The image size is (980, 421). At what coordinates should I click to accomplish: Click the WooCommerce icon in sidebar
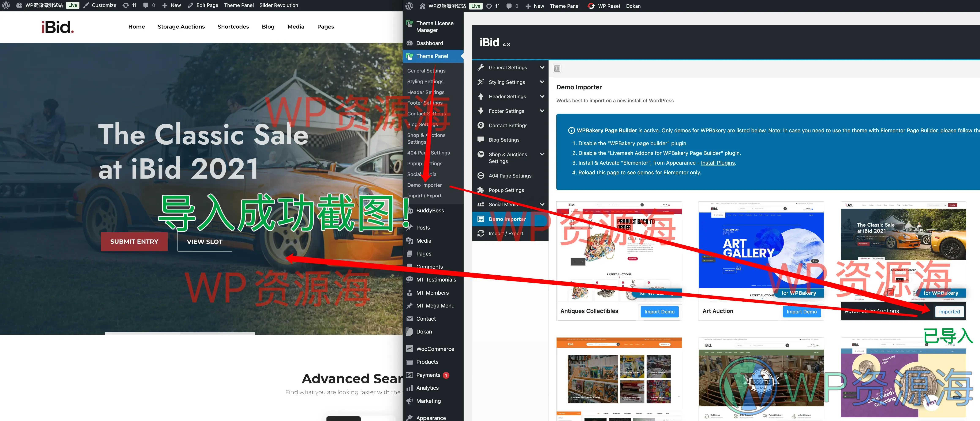(x=410, y=349)
